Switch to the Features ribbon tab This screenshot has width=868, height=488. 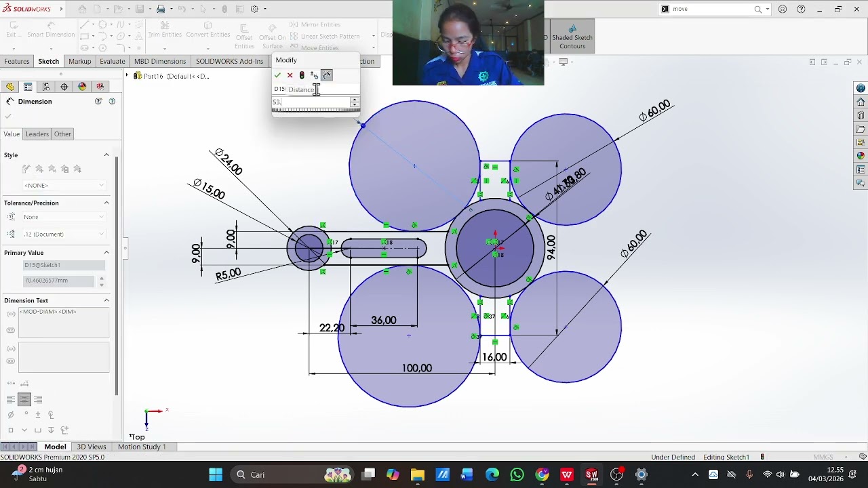[x=17, y=61]
